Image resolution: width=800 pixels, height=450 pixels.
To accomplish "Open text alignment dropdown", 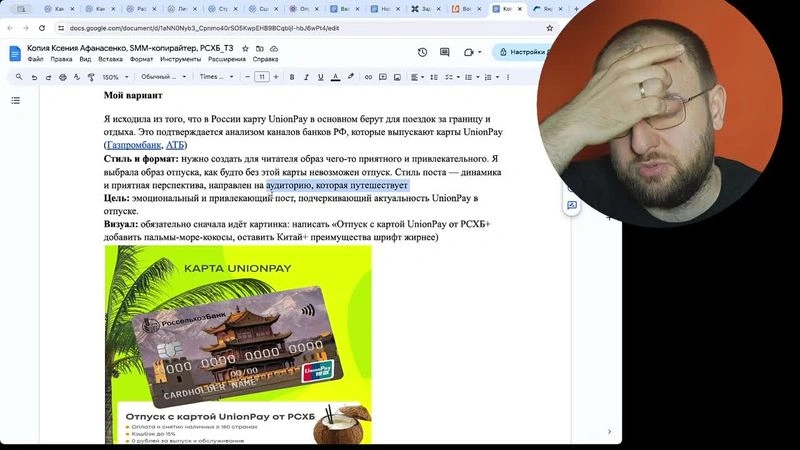I will tap(417, 77).
